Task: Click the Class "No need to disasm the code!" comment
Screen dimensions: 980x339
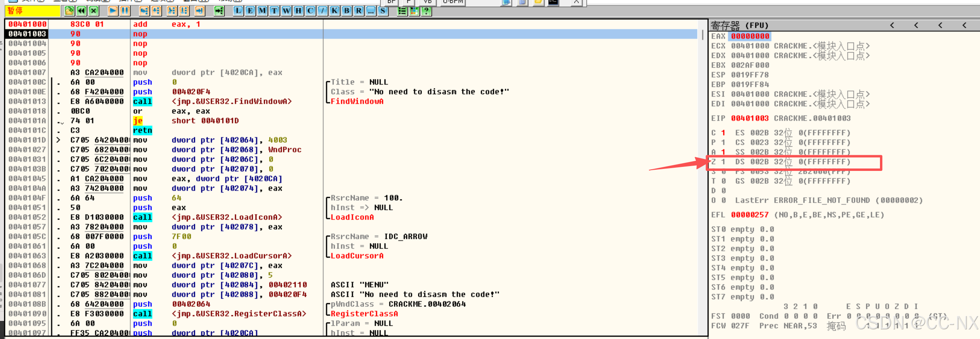Action: coord(420,92)
